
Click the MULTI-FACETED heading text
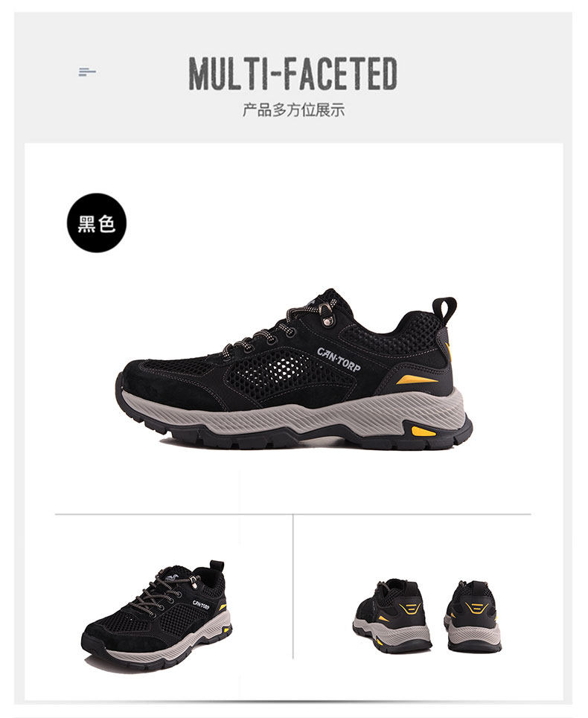point(293,73)
